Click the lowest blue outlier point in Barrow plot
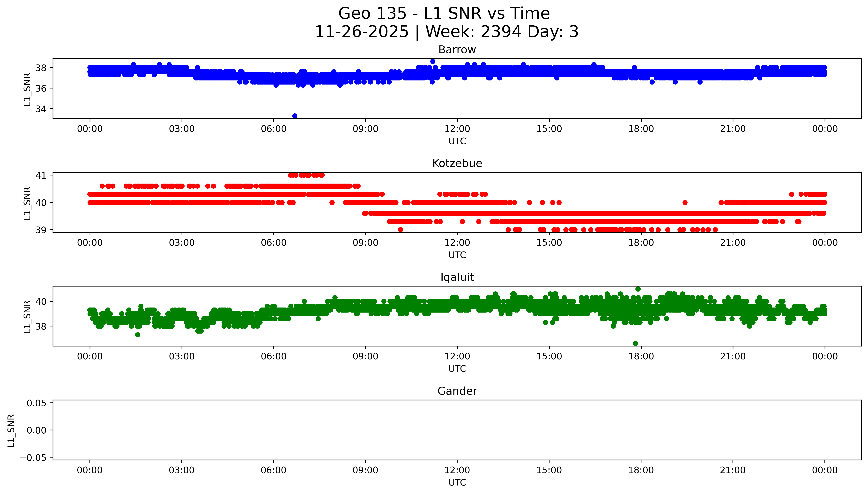 point(295,116)
